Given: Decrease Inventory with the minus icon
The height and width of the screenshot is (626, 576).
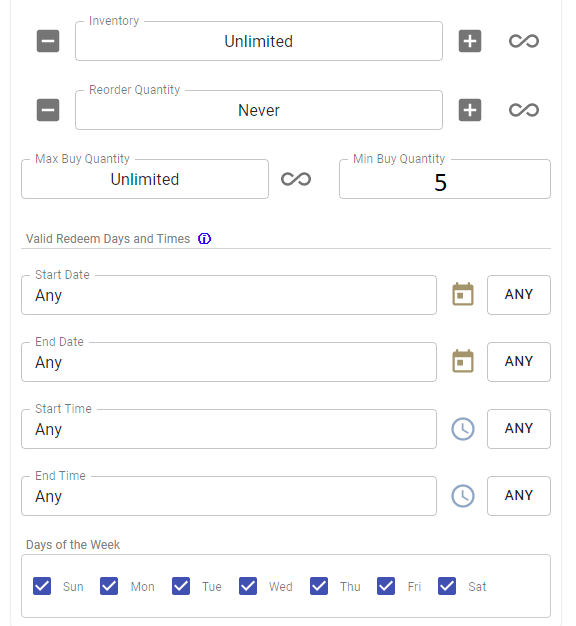Looking at the screenshot, I should 48,41.
